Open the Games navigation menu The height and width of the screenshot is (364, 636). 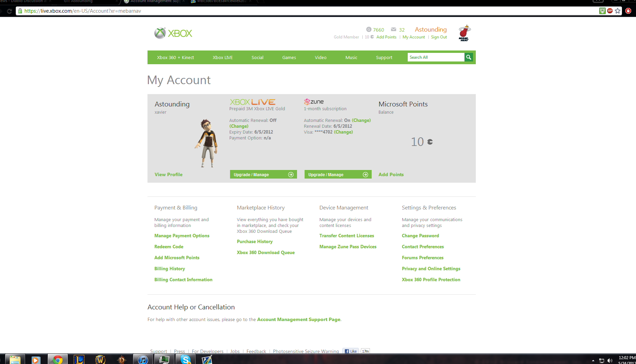(289, 57)
